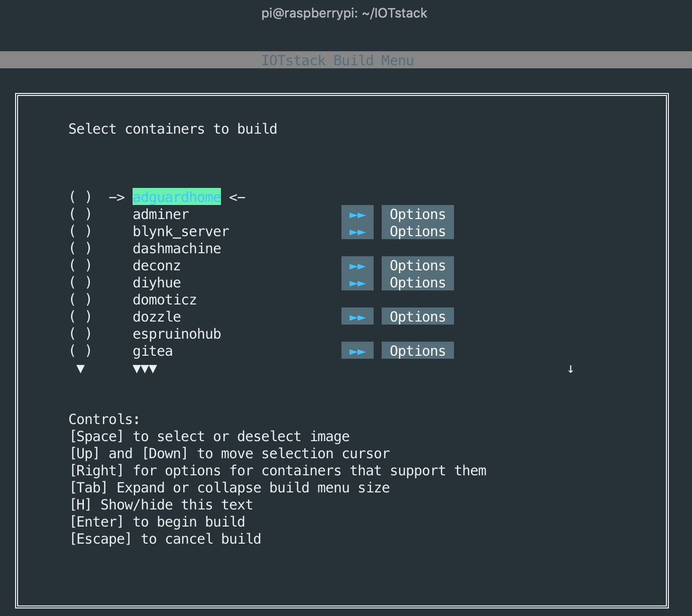Image resolution: width=692 pixels, height=616 pixels.
Task: Click the IOTstack Build Menu title bar
Action: pos(337,60)
